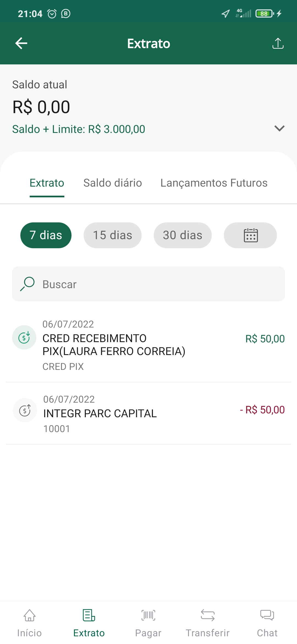Select the 15 dias filter
The width and height of the screenshot is (297, 644).
click(x=112, y=235)
